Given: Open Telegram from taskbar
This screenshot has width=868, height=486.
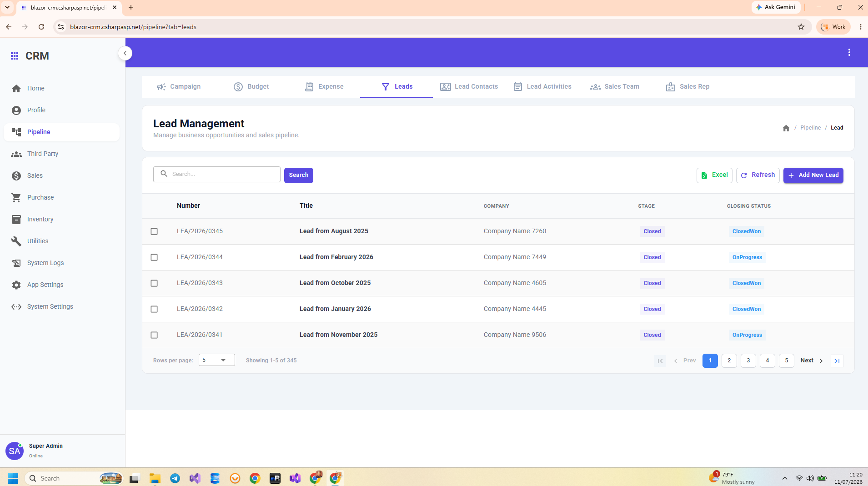Looking at the screenshot, I should pos(175,478).
